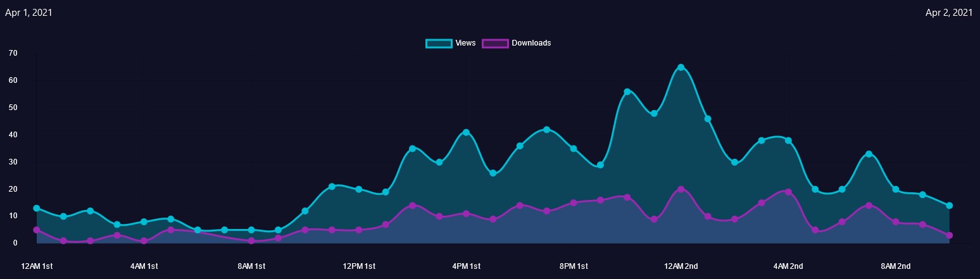Select the Downloads data point at 4PM 1st
980x279 pixels.
pyautogui.click(x=466, y=214)
